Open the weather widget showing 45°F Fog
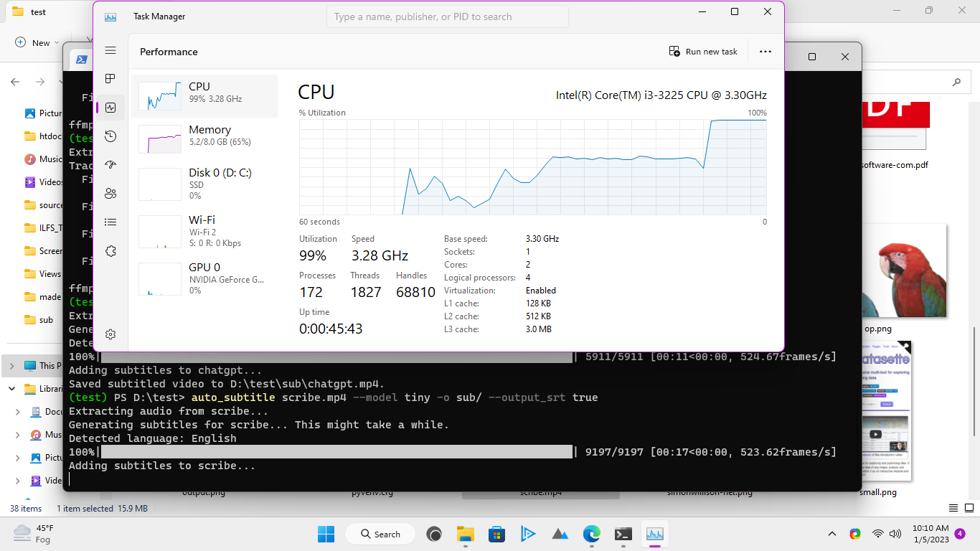980x551 pixels. (x=31, y=534)
